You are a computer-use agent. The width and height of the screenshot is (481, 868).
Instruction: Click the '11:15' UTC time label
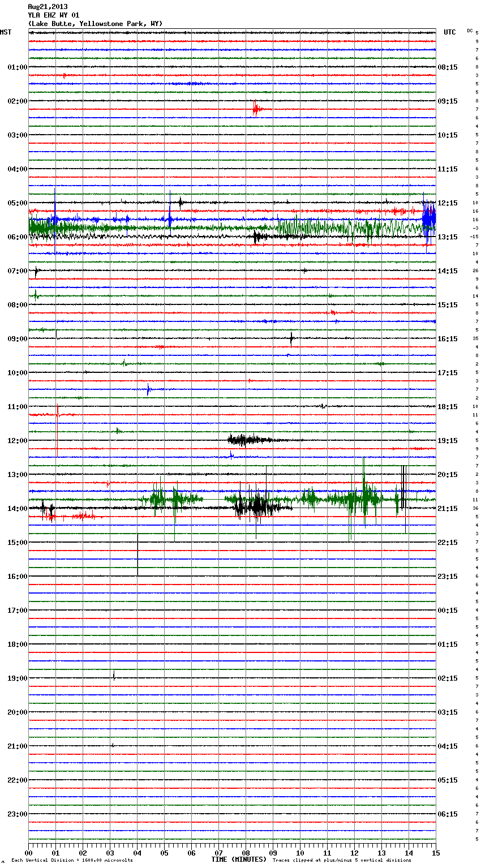click(448, 169)
